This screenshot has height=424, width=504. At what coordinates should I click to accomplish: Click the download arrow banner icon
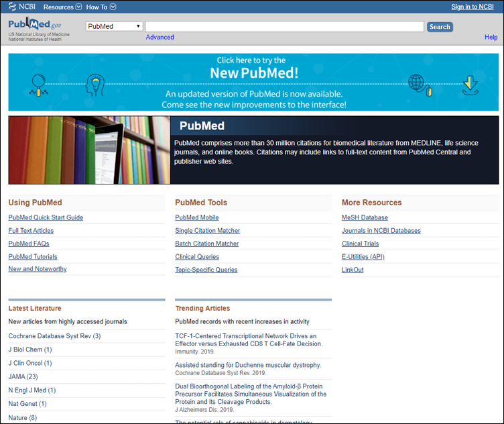[470, 86]
